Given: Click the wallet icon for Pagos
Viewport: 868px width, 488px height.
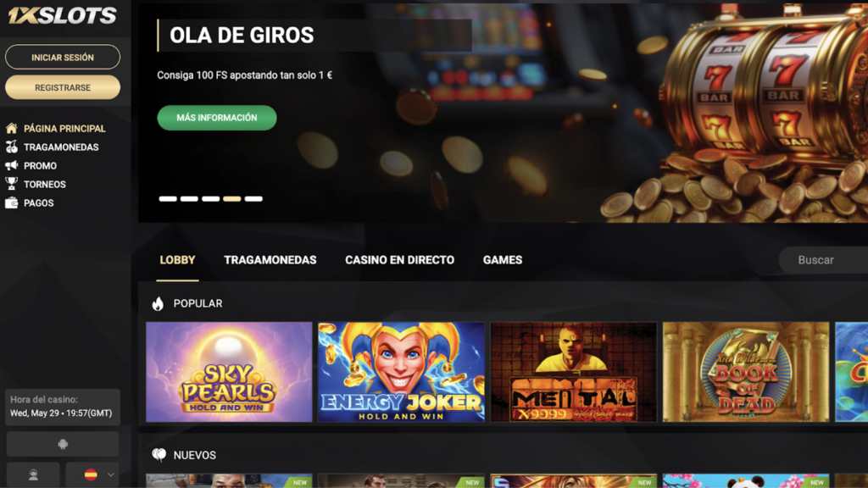Looking at the screenshot, I should click(x=12, y=203).
